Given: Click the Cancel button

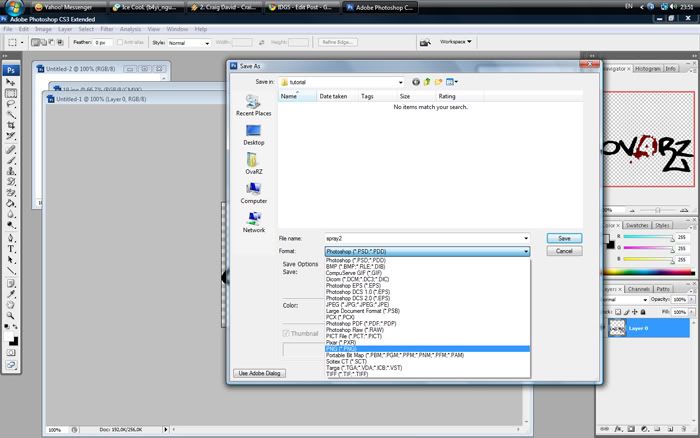Looking at the screenshot, I should pyautogui.click(x=564, y=251).
